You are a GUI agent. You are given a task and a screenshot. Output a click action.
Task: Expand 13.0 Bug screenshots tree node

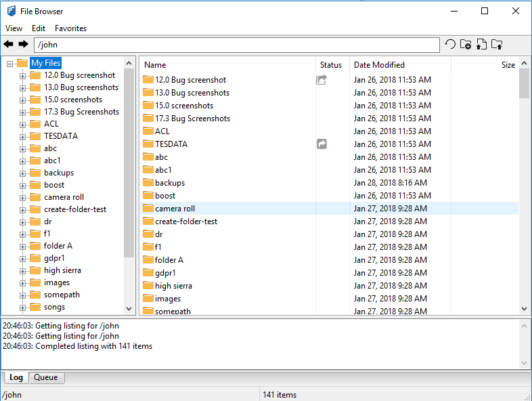point(22,88)
